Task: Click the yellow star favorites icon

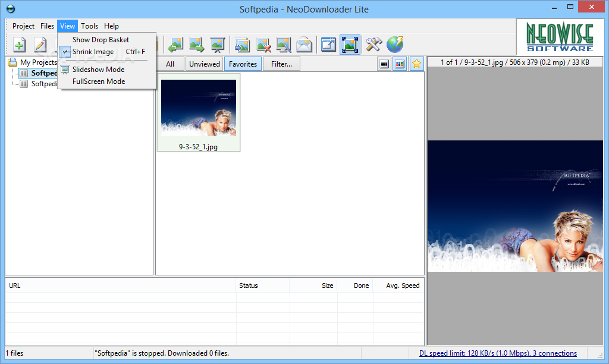Action: pyautogui.click(x=416, y=64)
